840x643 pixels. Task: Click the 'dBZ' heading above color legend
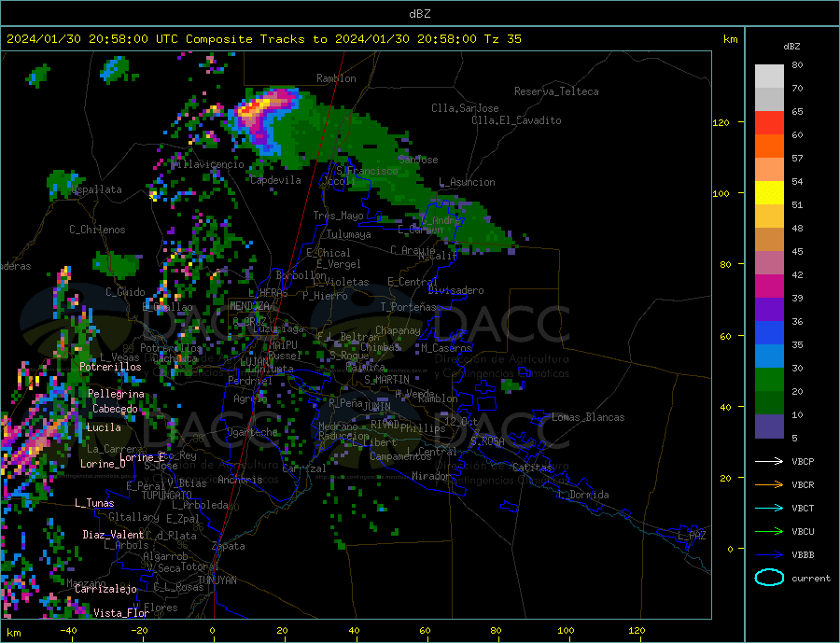click(791, 47)
